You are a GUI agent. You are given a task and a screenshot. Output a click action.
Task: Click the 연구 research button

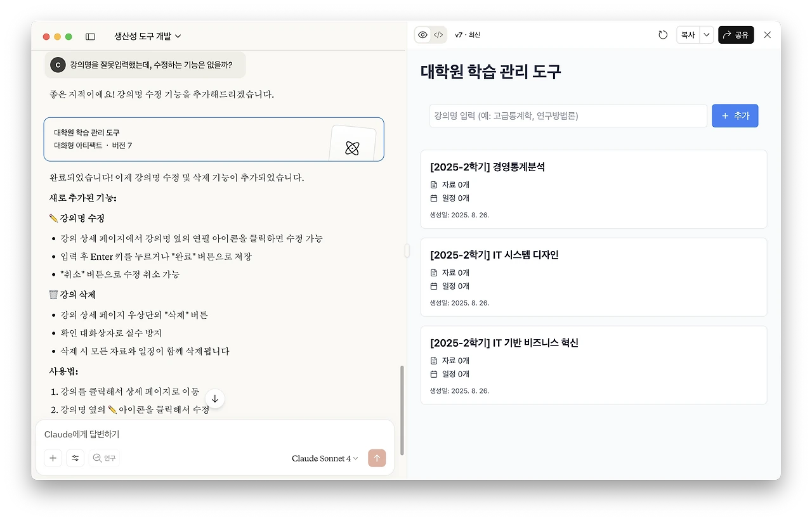point(104,458)
